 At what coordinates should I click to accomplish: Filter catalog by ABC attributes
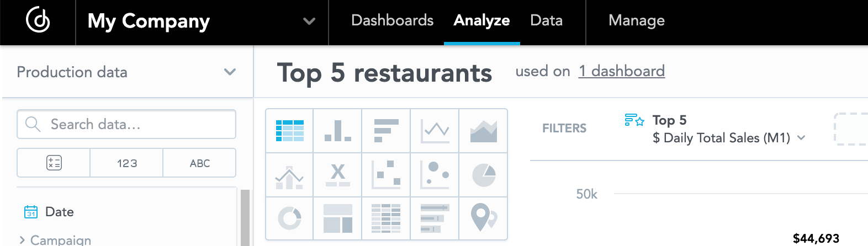pos(199,163)
